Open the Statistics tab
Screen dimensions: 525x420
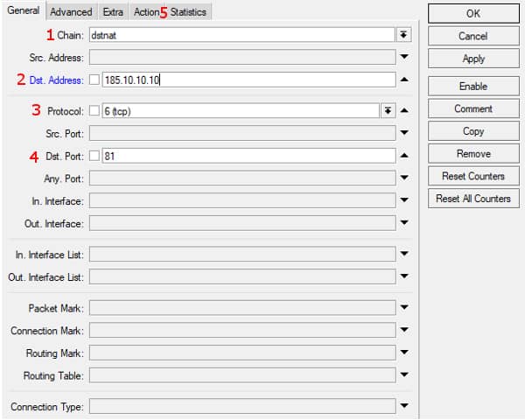click(188, 12)
